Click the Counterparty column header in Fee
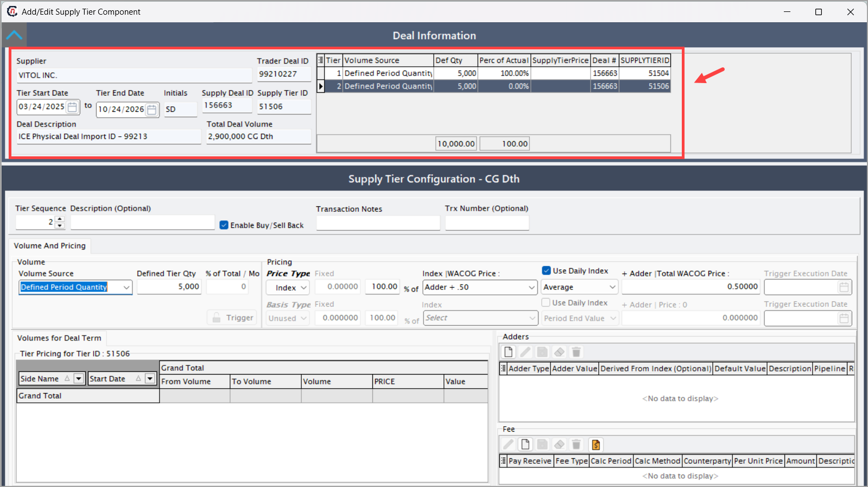 pos(707,461)
